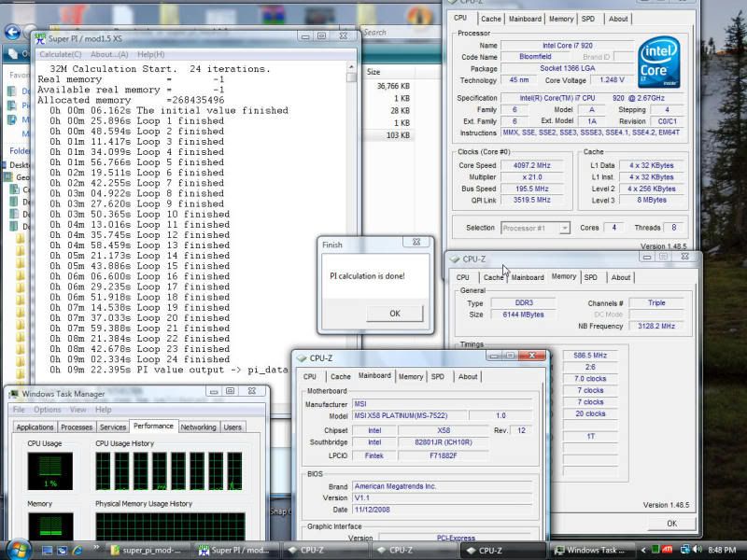Viewport: 747px width, 560px height.
Task: Click the Explorer Back arrow button
Action: pos(12,33)
